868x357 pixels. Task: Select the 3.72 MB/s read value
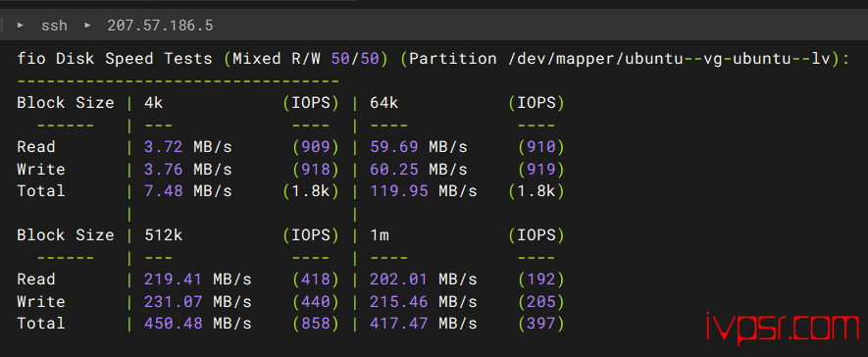point(187,147)
